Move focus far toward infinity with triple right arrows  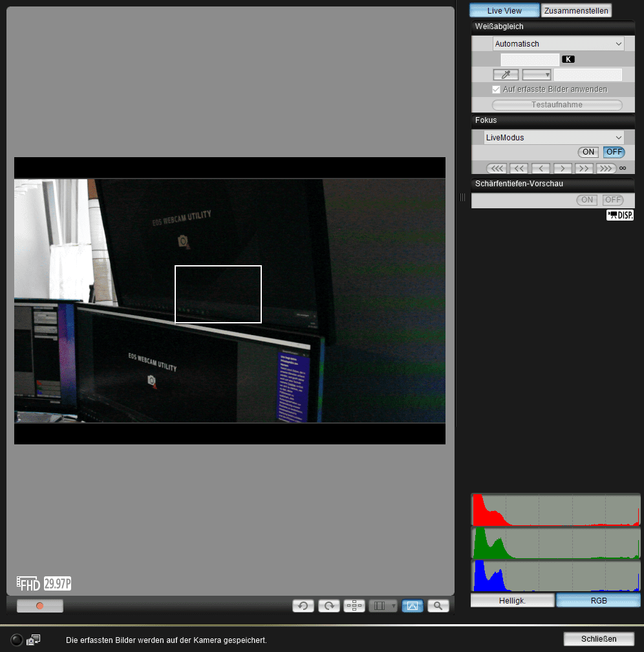[x=606, y=168]
